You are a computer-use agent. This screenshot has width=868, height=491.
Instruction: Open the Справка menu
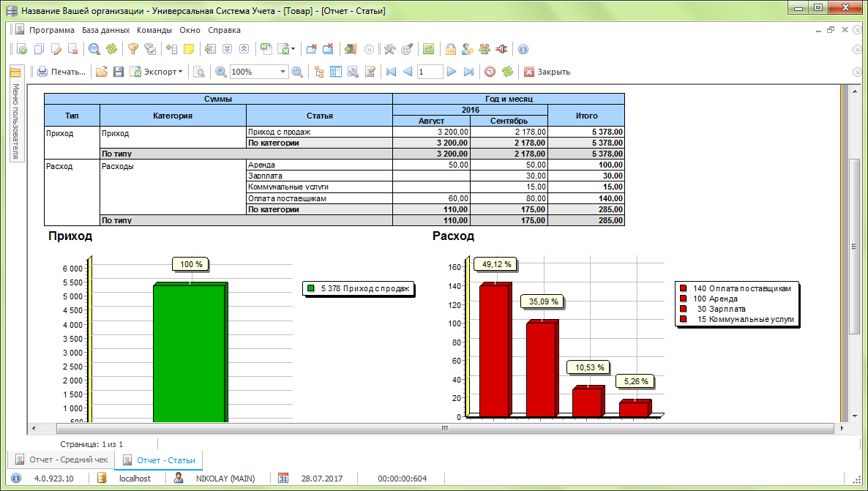[224, 31]
